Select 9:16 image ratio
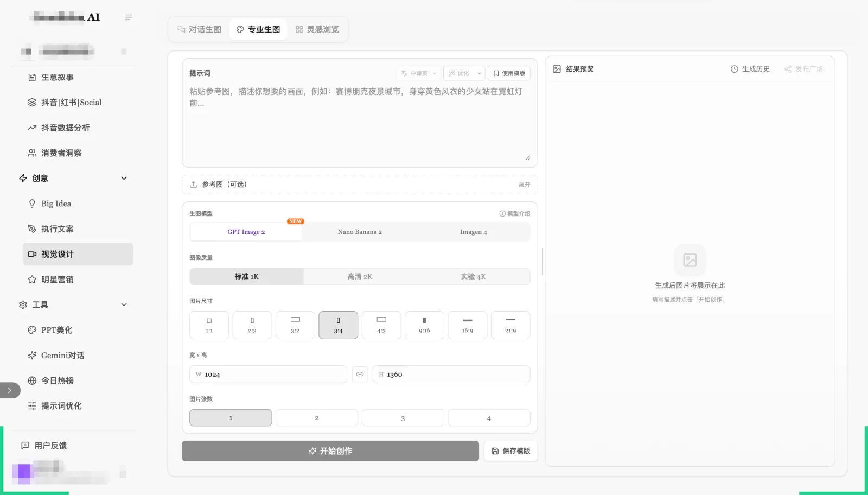 coord(424,325)
